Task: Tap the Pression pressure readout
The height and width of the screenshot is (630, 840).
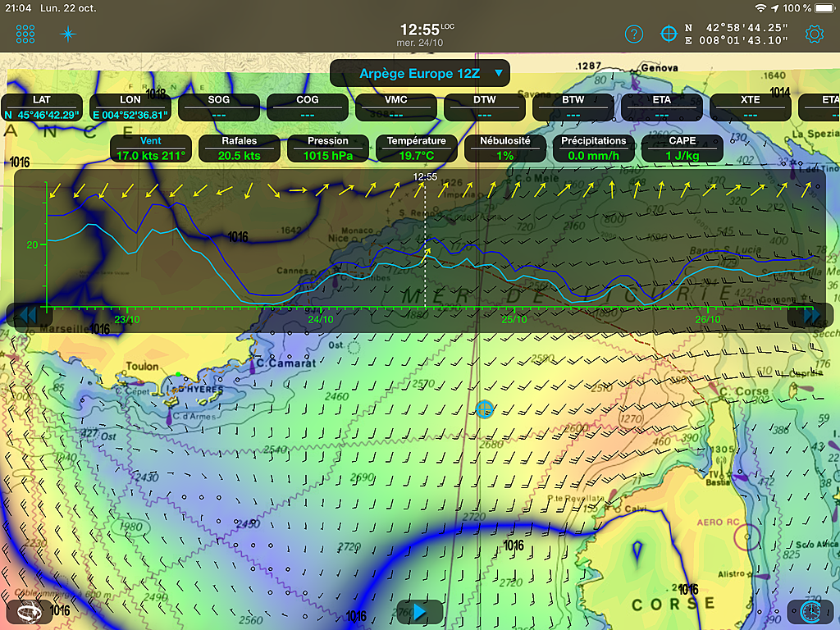Action: [x=328, y=148]
